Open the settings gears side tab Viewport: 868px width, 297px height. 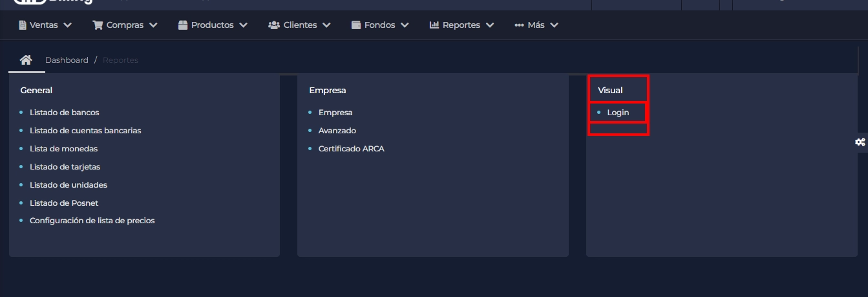(860, 142)
